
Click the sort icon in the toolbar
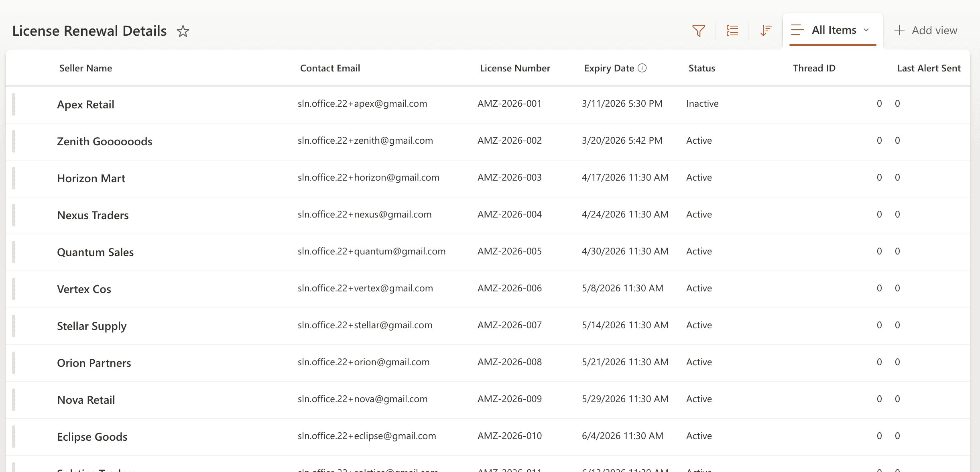click(766, 31)
